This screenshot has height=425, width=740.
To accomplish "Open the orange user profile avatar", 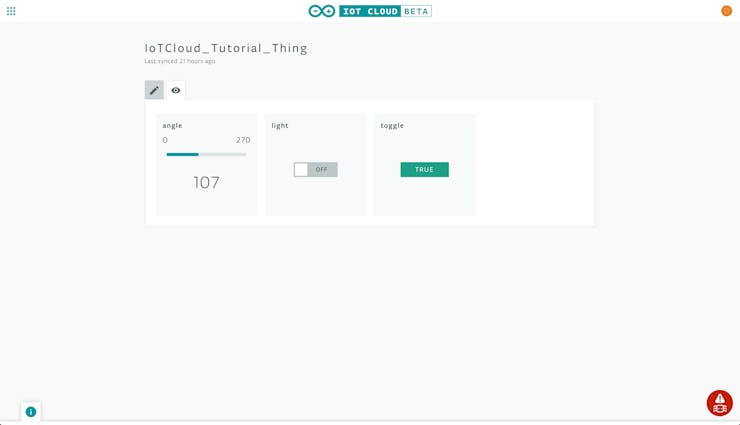I will [x=726, y=11].
